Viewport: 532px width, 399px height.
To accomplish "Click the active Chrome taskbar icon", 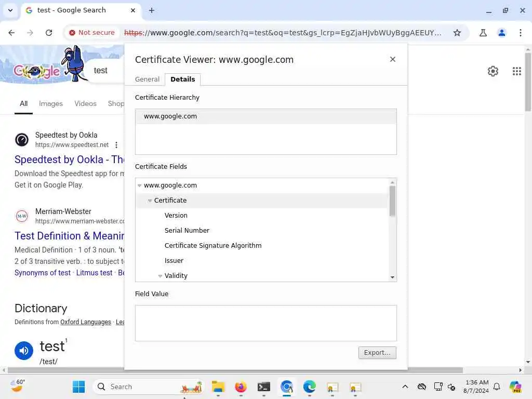I will [x=287, y=387].
